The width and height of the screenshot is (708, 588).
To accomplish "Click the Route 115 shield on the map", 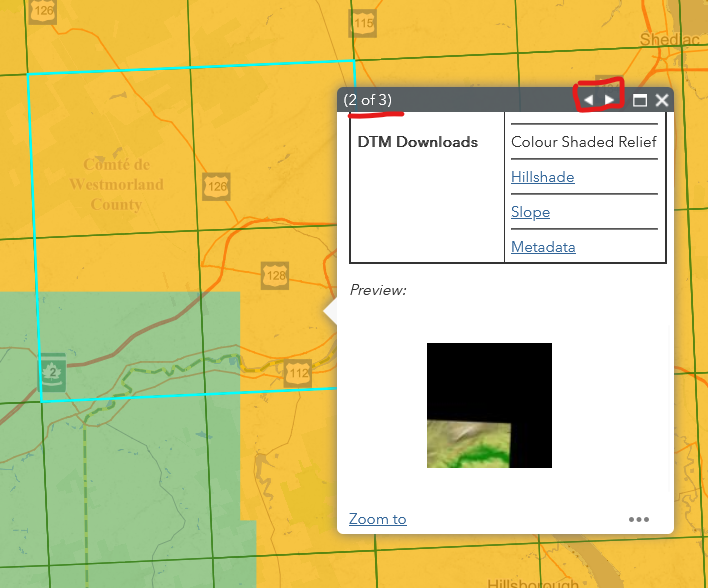I will pyautogui.click(x=362, y=23).
